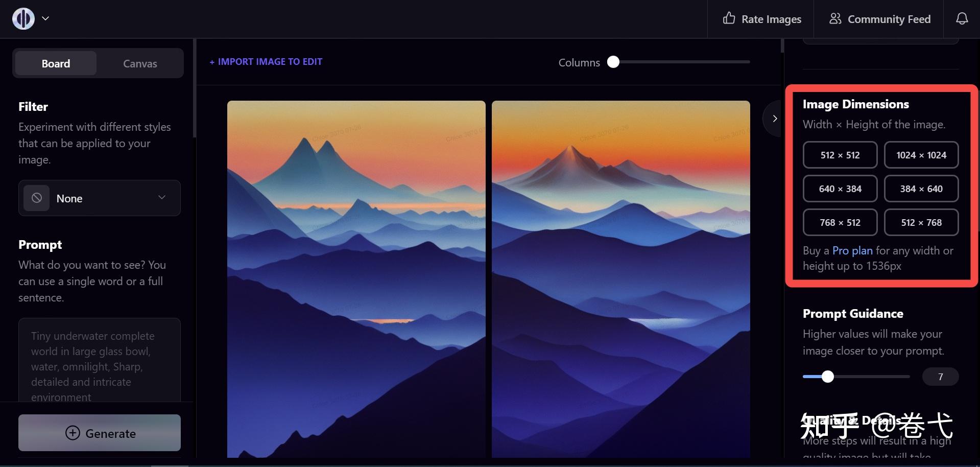Collapse the right panel arrow button

(774, 119)
